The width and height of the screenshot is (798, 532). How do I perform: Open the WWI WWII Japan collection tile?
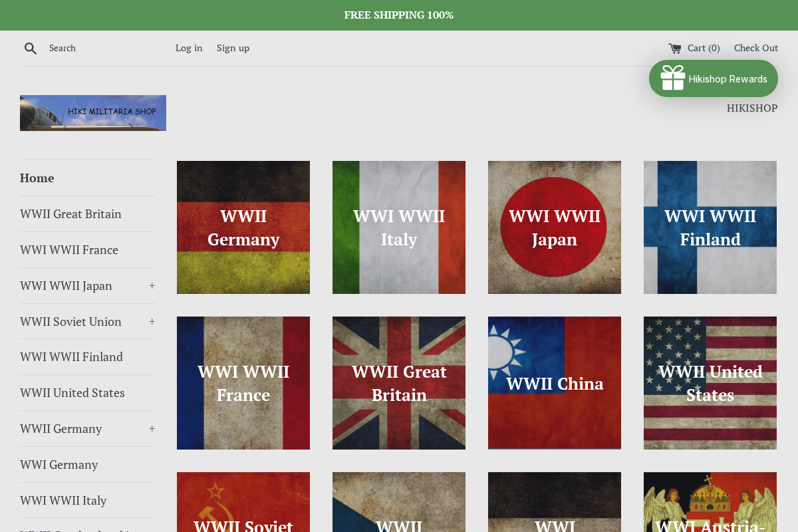click(x=555, y=227)
